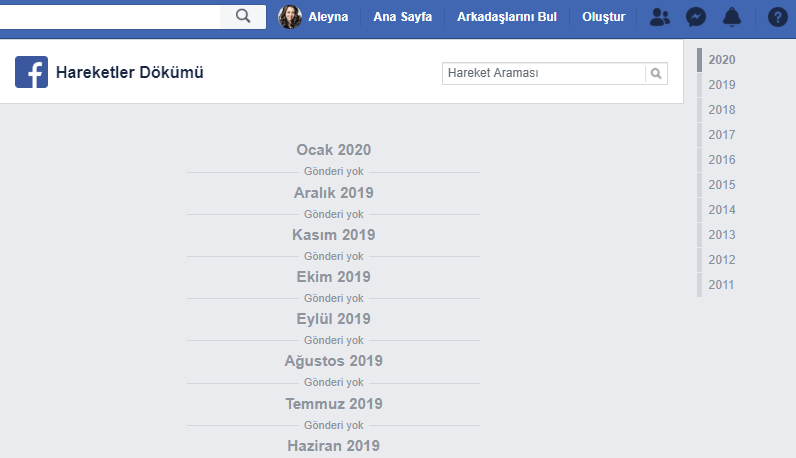Image resolution: width=796 pixels, height=458 pixels.
Task: Select 2015 in the year list
Action: 721,185
